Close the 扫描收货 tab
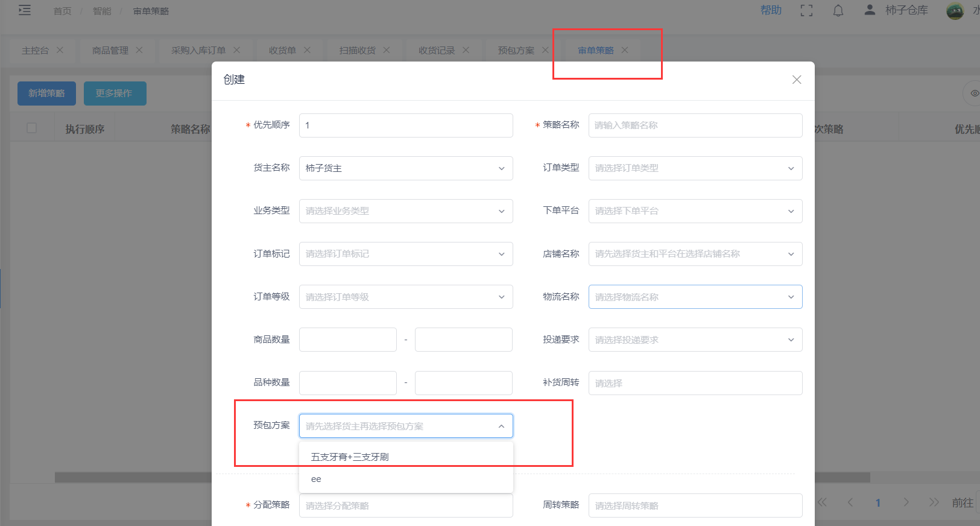Image resolution: width=980 pixels, height=526 pixels. (387, 50)
